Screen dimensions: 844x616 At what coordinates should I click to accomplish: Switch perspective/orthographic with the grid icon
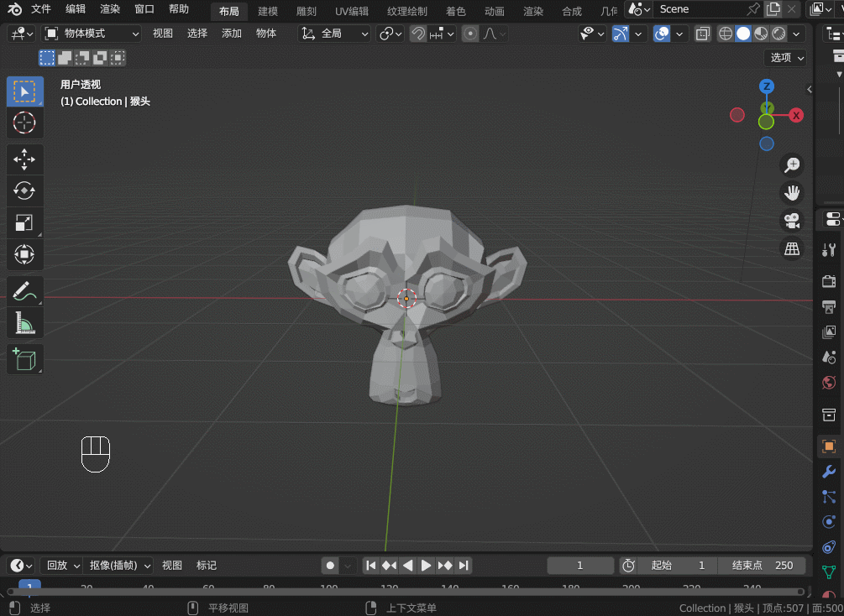pos(792,249)
